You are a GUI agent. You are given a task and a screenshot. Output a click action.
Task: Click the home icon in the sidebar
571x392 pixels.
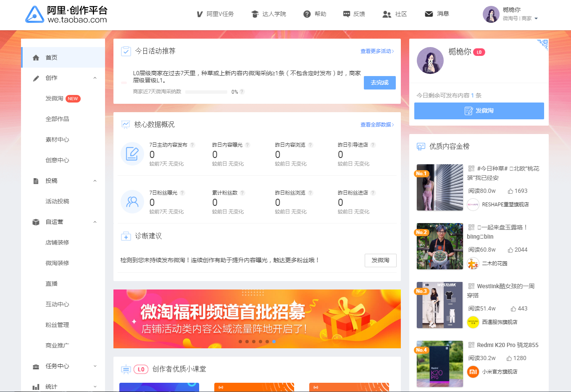tap(36, 58)
